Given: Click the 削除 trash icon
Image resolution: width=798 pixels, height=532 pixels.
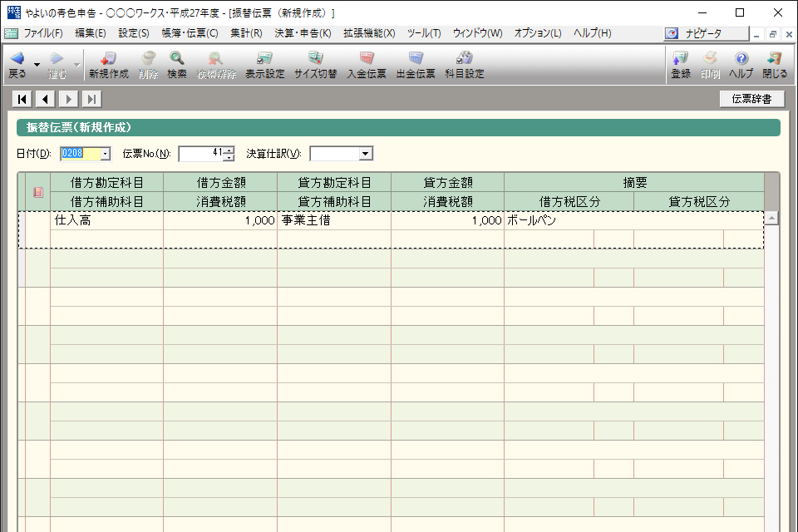Looking at the screenshot, I should coord(149,58).
